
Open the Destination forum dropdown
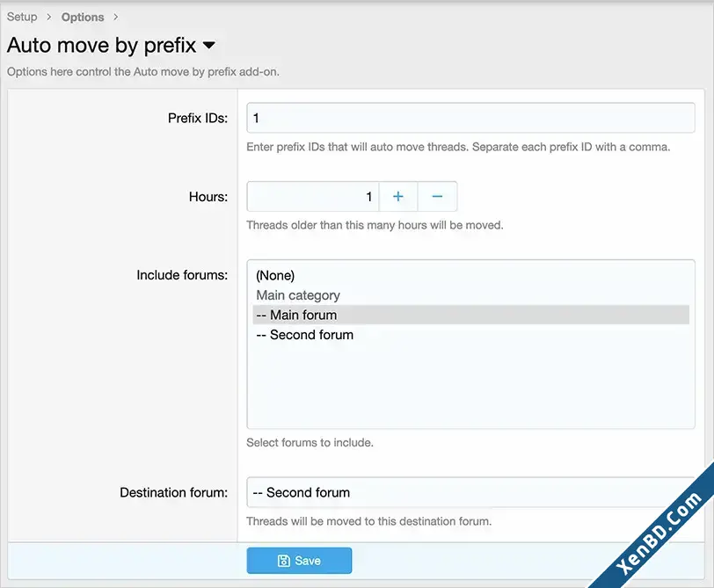tap(470, 492)
